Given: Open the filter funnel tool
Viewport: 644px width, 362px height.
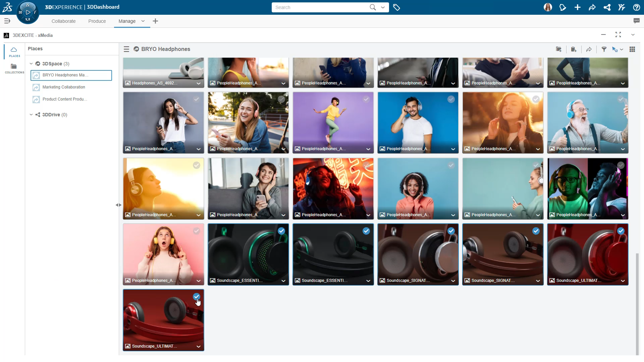Looking at the screenshot, I should point(604,49).
